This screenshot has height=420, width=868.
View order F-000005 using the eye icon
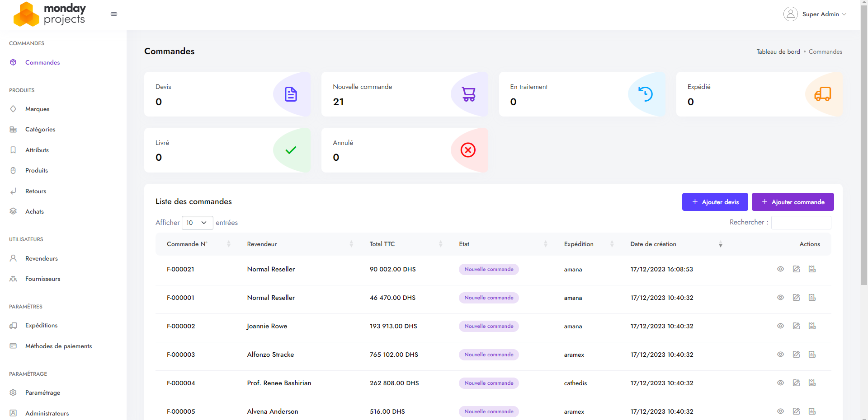(780, 411)
